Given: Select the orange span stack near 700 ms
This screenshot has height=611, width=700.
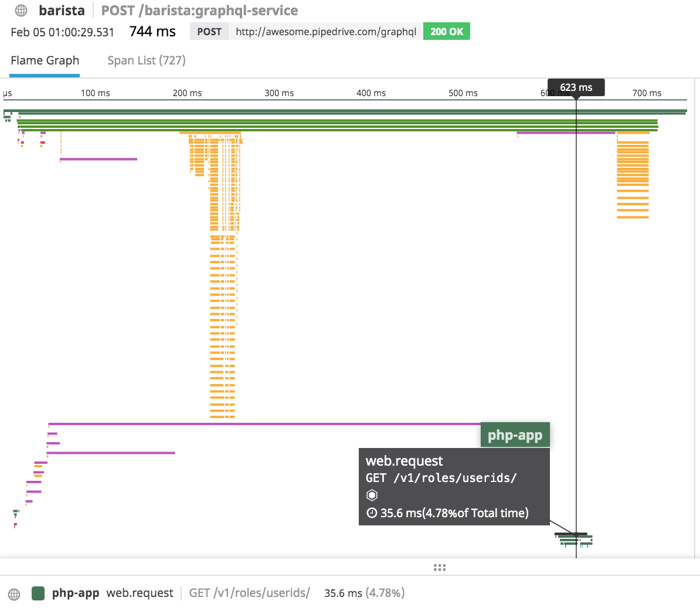Looking at the screenshot, I should [633, 179].
